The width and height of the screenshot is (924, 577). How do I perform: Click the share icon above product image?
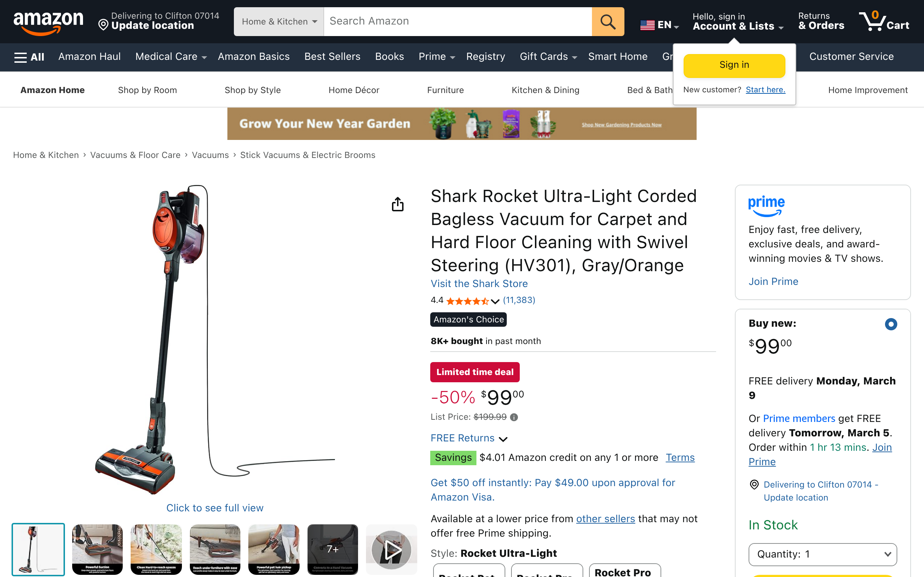pos(397,204)
